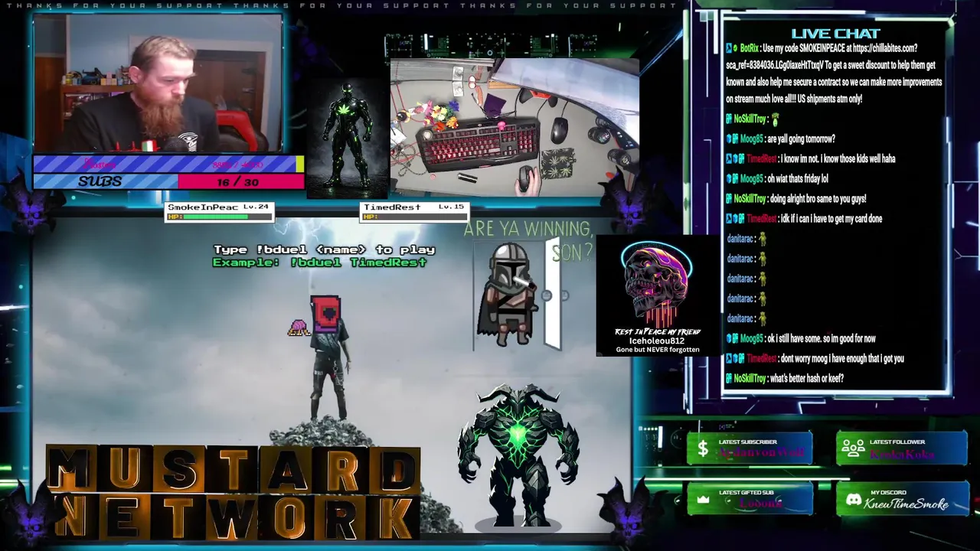Click 'what's better hash or keef?' message
Viewport: 980px width, 551px height.
click(807, 378)
